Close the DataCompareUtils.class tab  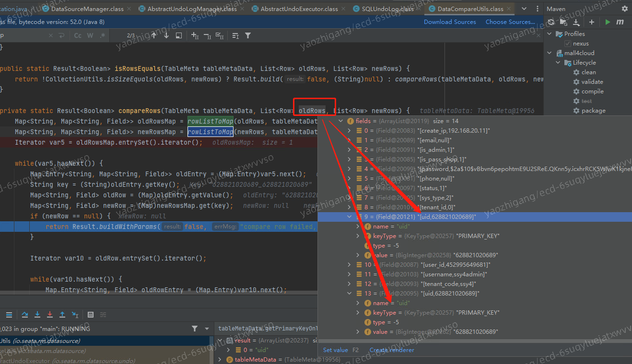(509, 9)
